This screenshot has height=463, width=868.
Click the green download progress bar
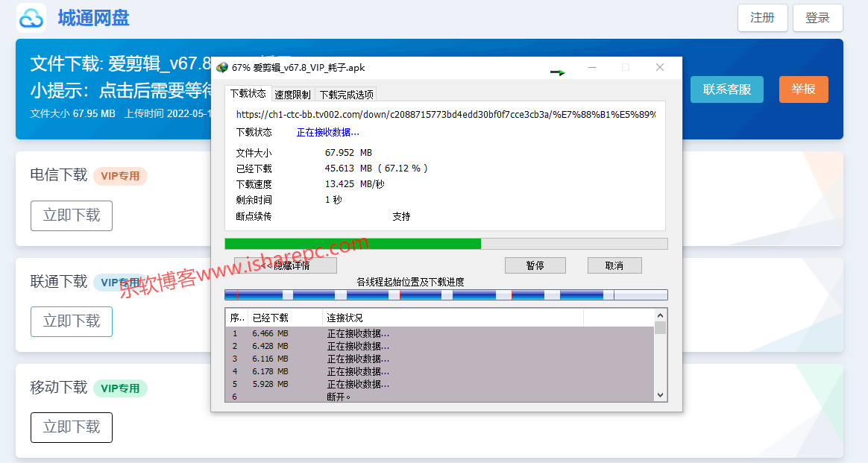tap(446, 244)
